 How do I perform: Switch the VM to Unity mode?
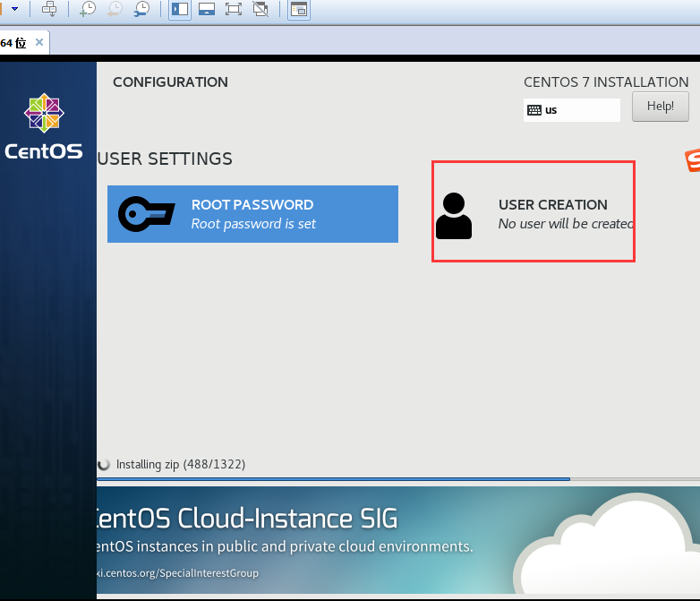[260, 9]
